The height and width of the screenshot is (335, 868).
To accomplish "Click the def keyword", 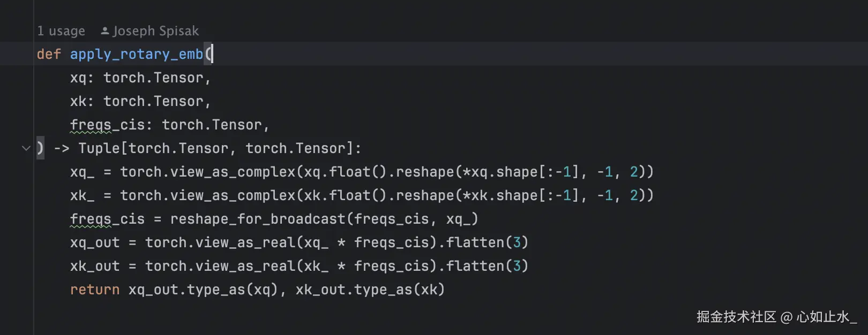I will [x=49, y=54].
